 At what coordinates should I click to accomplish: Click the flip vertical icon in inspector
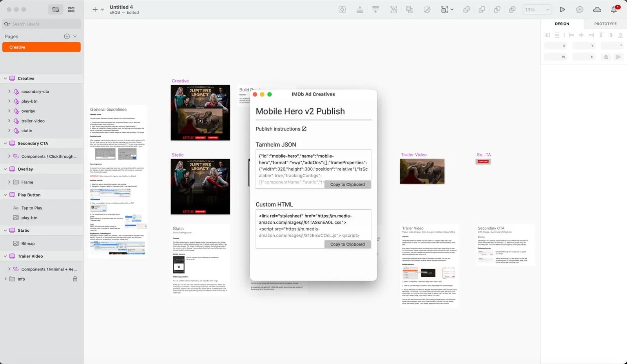(x=618, y=57)
